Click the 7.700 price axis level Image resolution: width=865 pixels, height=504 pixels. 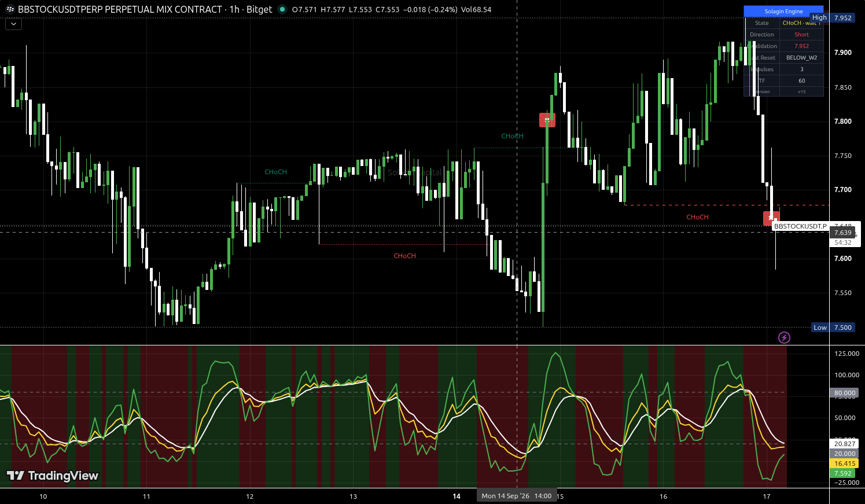tap(842, 190)
